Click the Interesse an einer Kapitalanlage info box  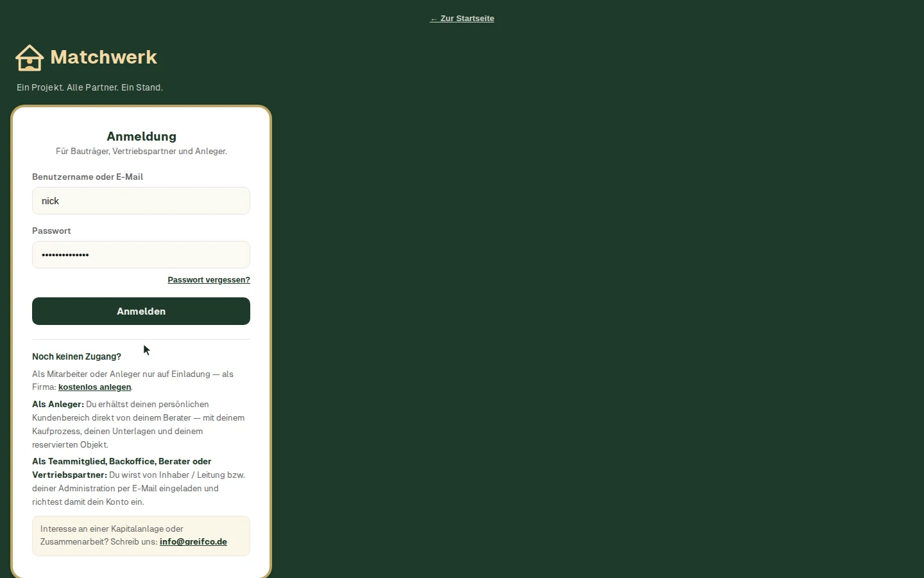pos(141,536)
